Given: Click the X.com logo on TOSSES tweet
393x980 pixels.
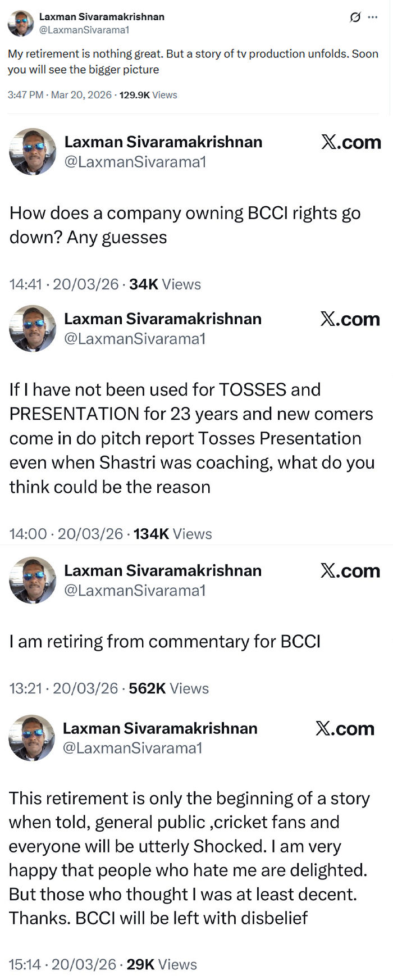Looking at the screenshot, I should [350, 319].
